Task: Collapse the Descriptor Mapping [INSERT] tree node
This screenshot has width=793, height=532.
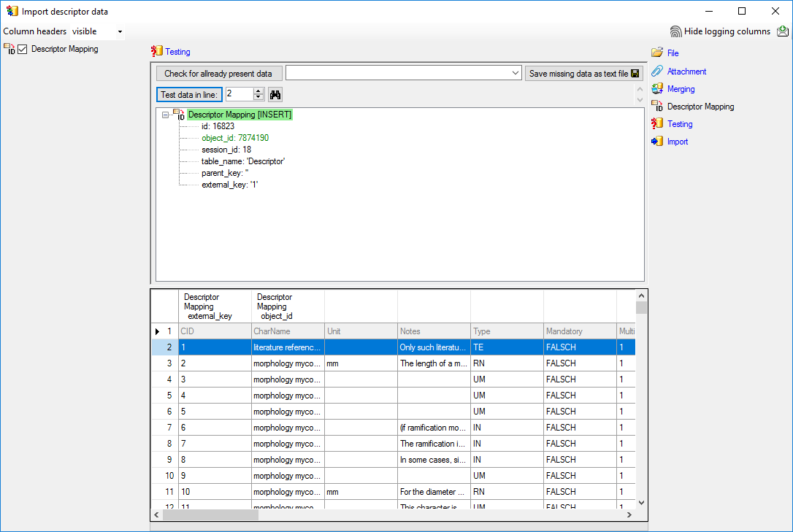Action: [166, 115]
